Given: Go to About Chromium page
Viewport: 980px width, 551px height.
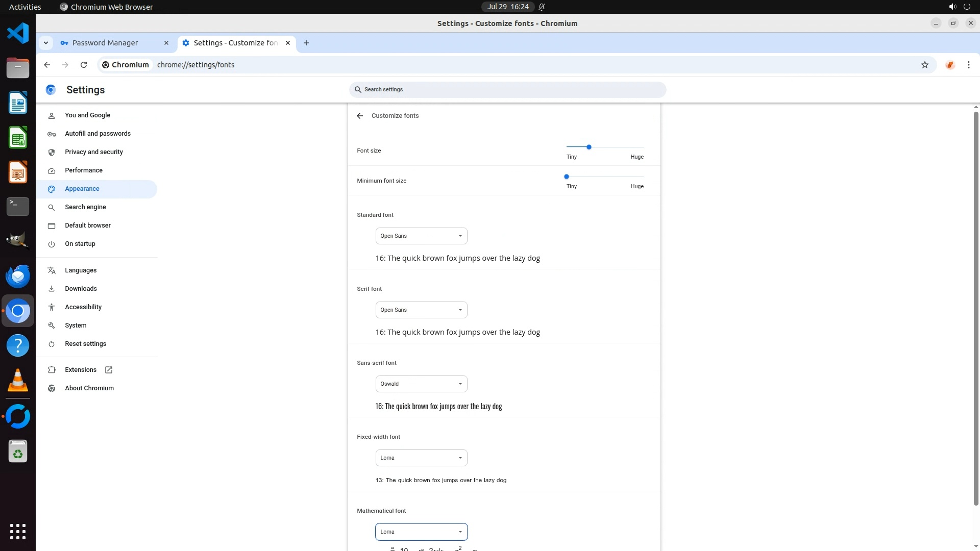Looking at the screenshot, I should (89, 388).
